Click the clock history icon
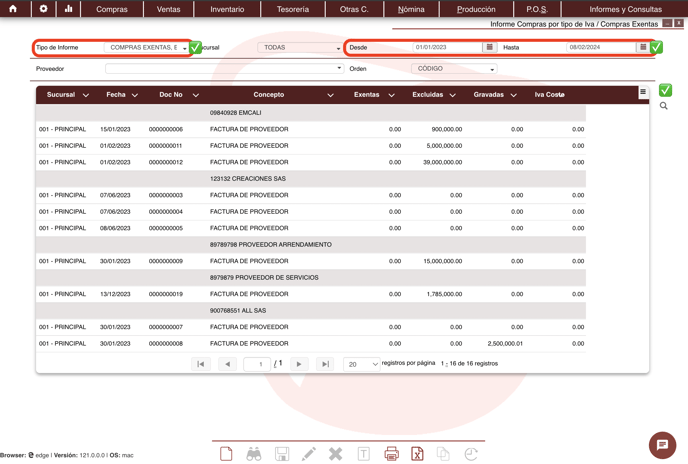Image resolution: width=688 pixels, height=464 pixels. pyautogui.click(x=471, y=454)
